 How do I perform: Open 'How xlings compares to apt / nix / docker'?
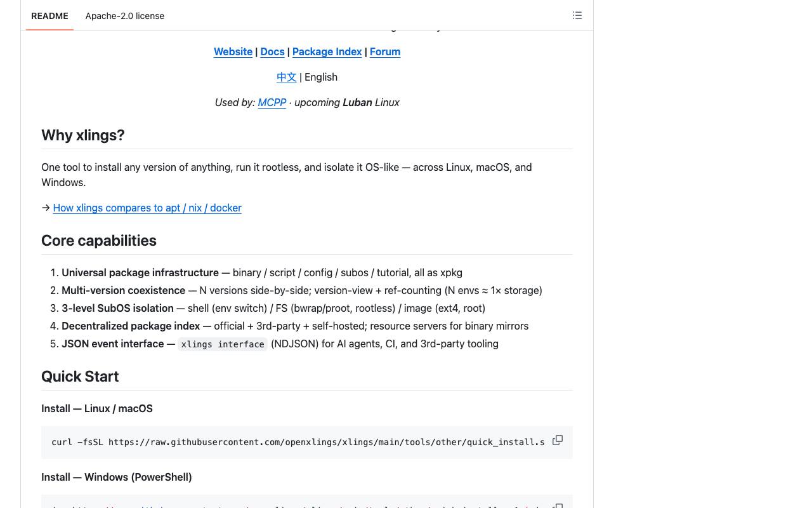[x=147, y=208]
